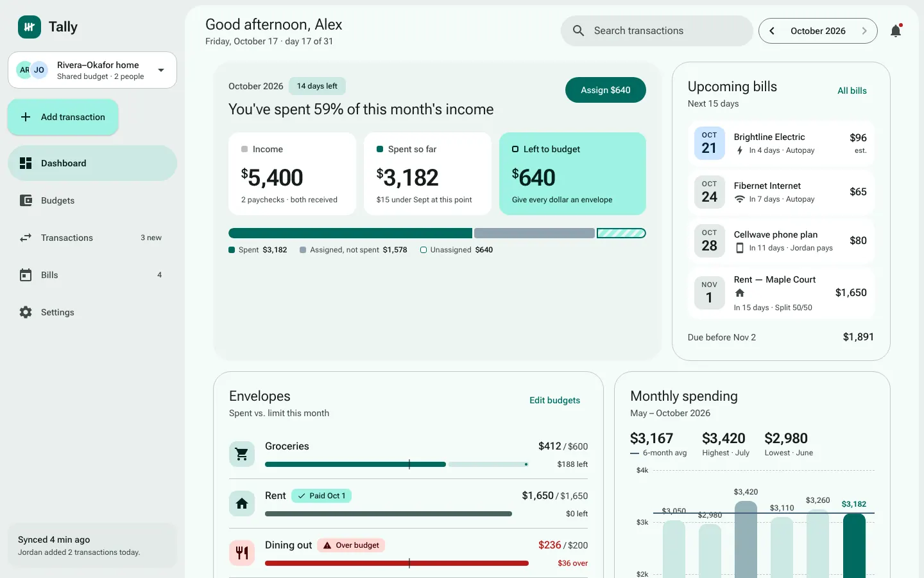Screen dimensions: 924x578
Task: Click the Settings gear icon
Action: click(26, 312)
